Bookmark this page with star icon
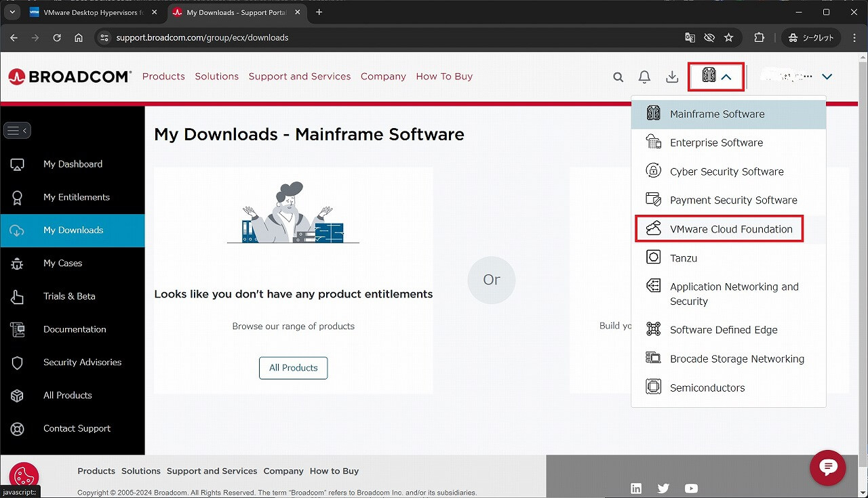Screen dimensions: 868x498 click(x=728, y=38)
